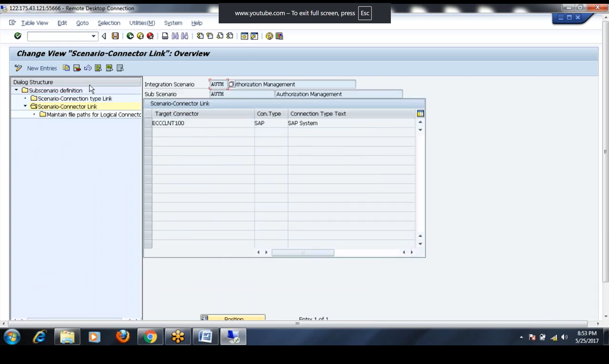609x364 pixels.
Task: Click the green Enter checkmark icon
Action: pyautogui.click(x=18, y=36)
